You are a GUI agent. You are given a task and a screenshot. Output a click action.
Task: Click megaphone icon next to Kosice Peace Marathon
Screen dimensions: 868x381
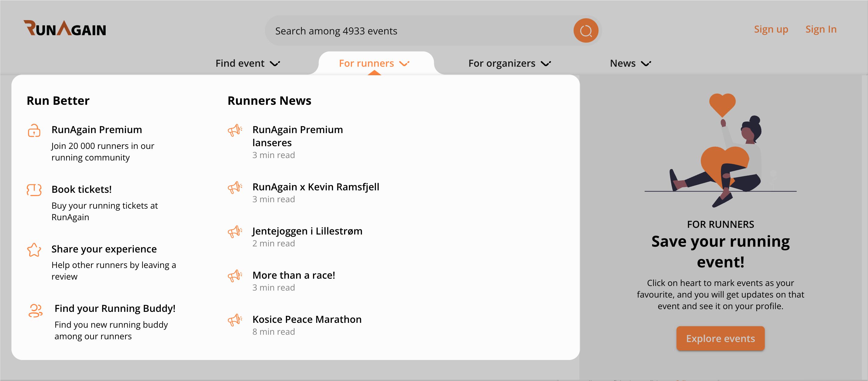(x=235, y=320)
